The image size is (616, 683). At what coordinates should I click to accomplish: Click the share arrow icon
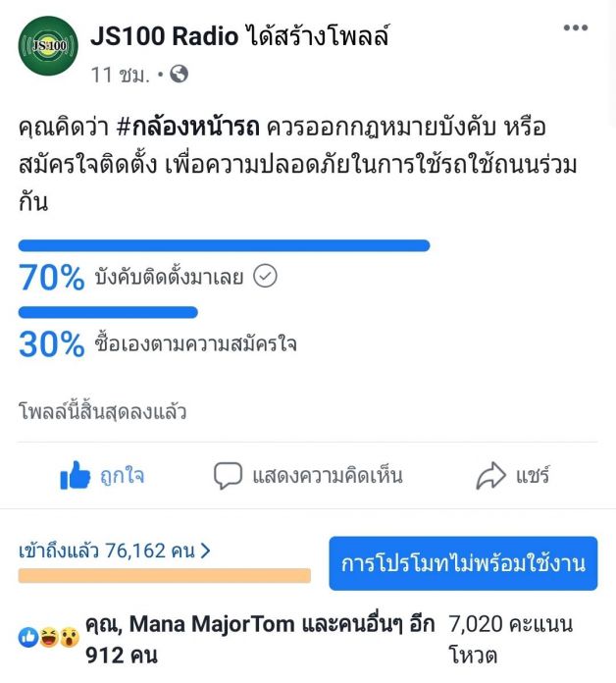pos(489,477)
